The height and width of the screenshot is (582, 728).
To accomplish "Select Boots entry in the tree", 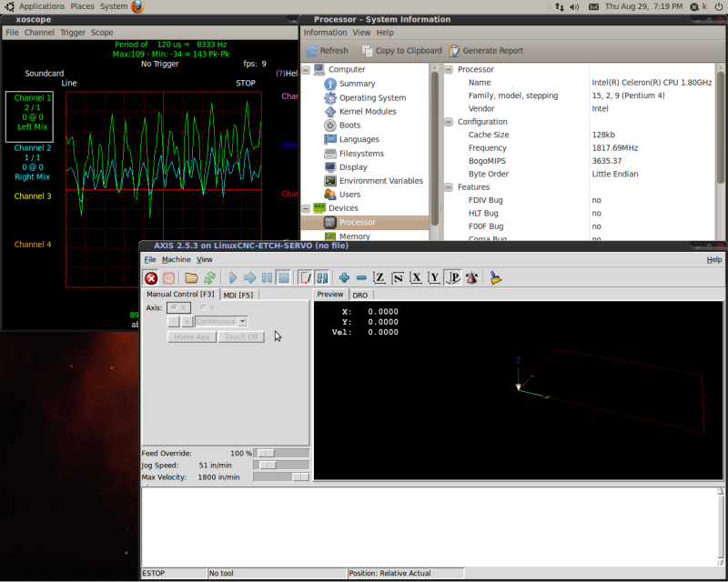I will tap(349, 125).
